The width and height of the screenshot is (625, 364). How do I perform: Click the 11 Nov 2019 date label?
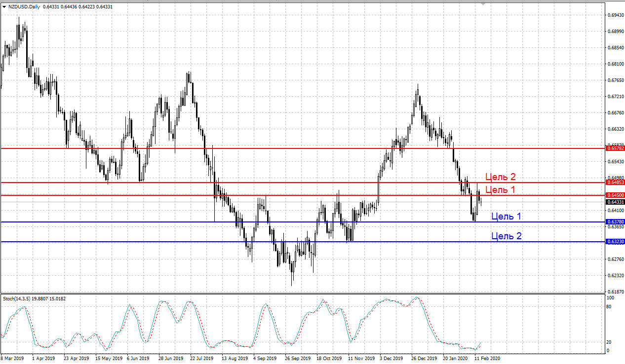click(361, 358)
